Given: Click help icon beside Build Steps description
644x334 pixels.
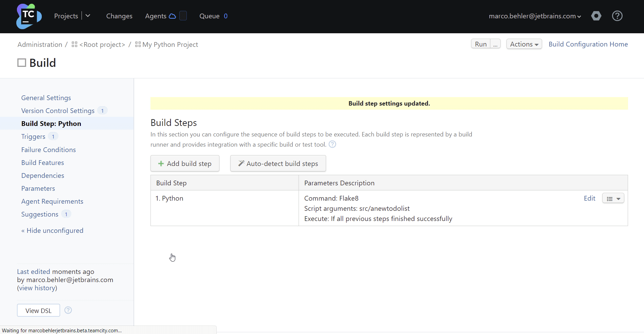Looking at the screenshot, I should tap(332, 144).
